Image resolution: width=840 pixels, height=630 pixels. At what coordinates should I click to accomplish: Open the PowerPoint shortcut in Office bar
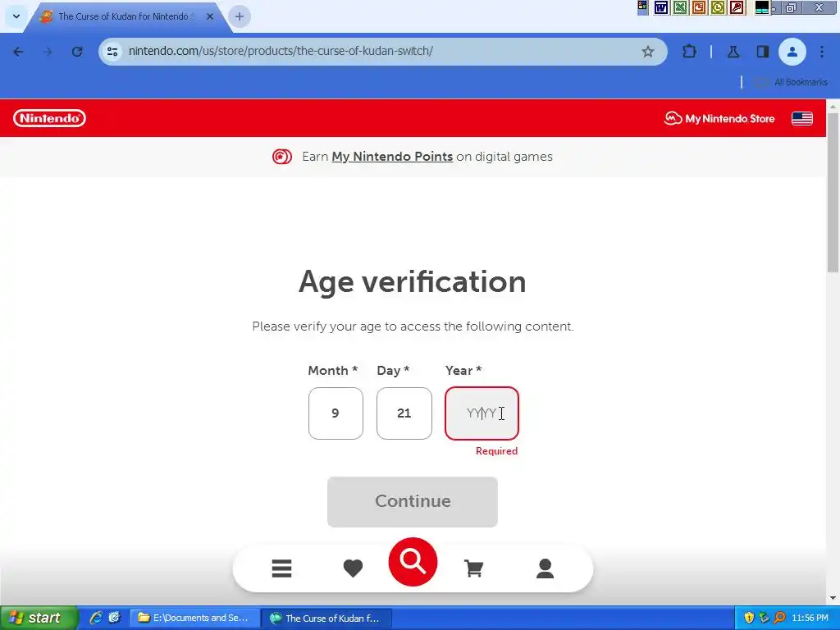[699, 7]
